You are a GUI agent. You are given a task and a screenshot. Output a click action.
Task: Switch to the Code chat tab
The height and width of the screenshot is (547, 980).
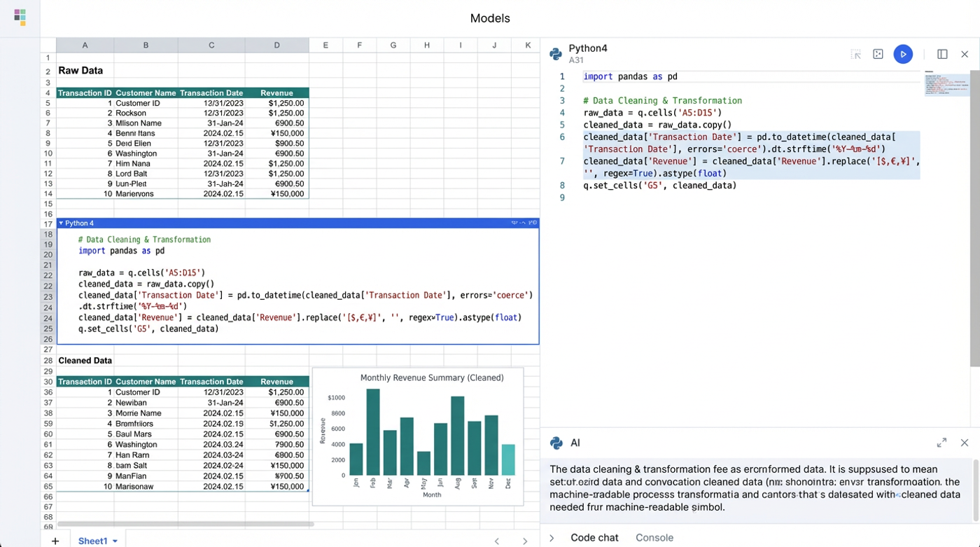594,538
